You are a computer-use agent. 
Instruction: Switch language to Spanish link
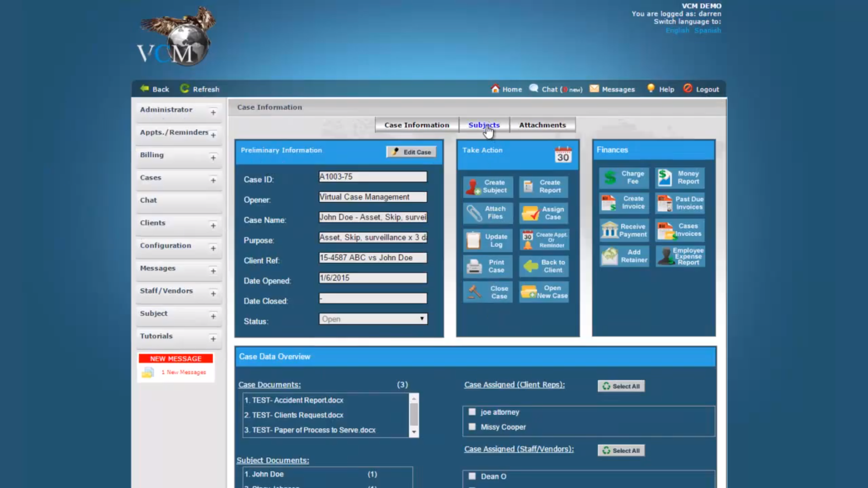click(708, 30)
